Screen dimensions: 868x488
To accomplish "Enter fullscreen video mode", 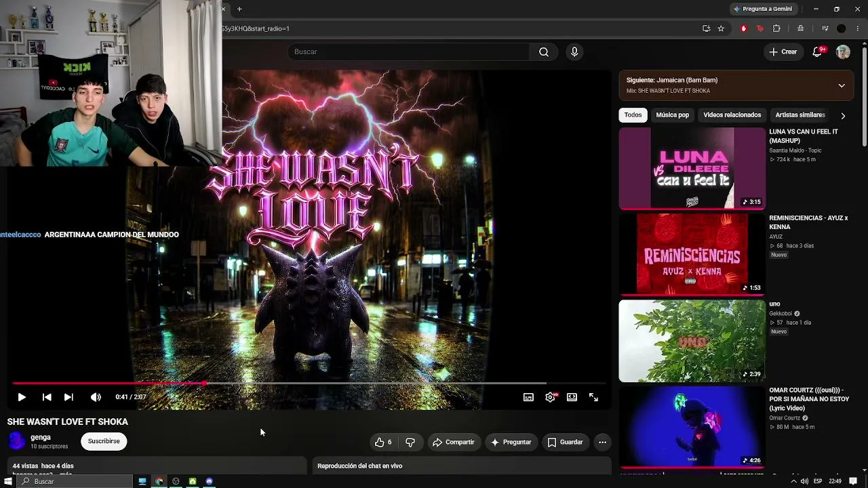I will tap(593, 397).
